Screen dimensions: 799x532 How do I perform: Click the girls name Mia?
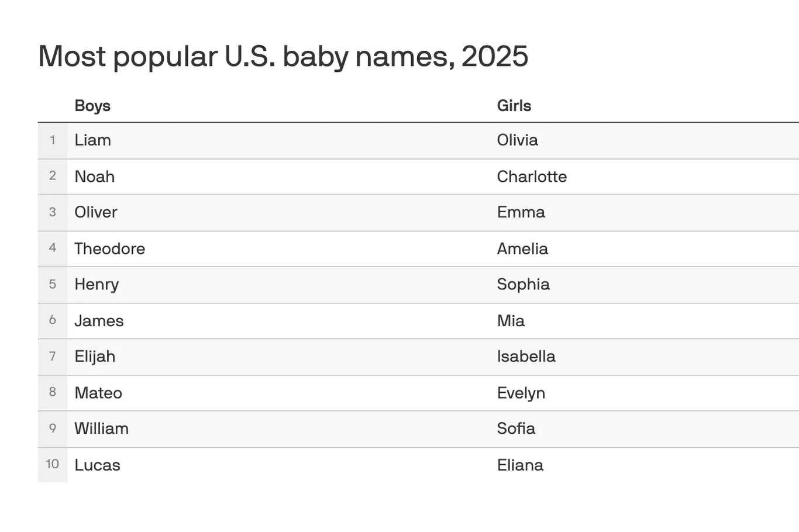(511, 321)
